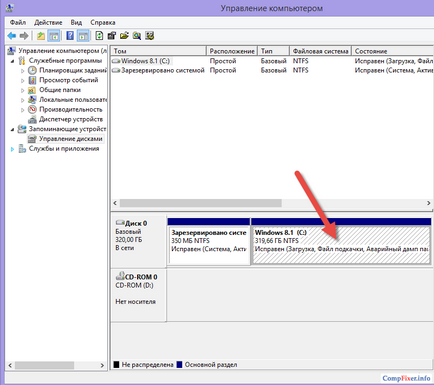
Task: Click the Forward arrow toolbar icon
Action: pos(24,36)
